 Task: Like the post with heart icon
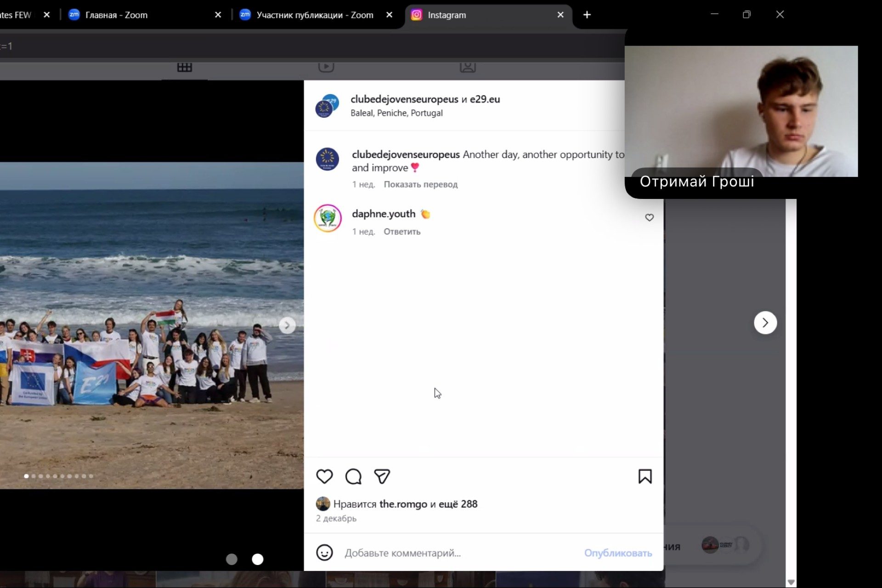pyautogui.click(x=324, y=476)
